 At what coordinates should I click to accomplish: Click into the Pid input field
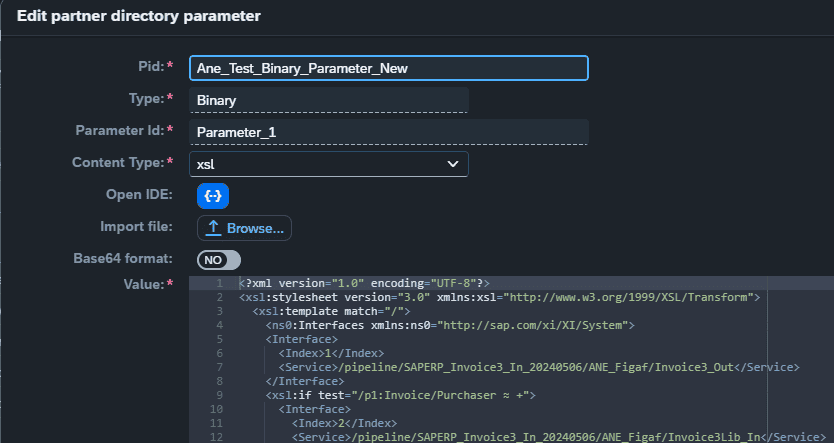click(389, 68)
